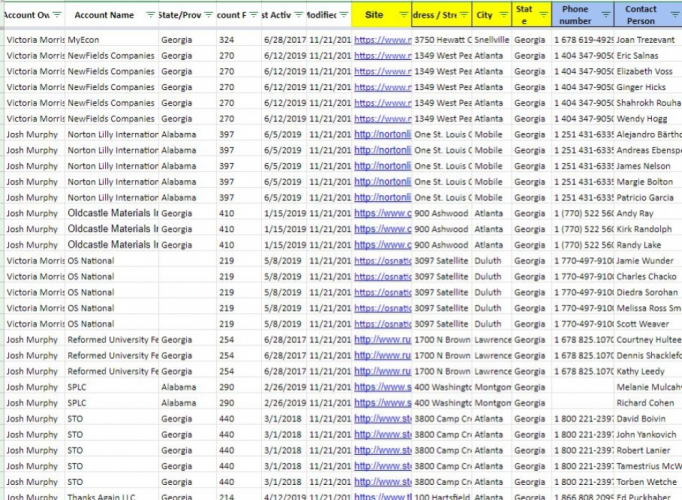Select 'OS National' cell in Jamie Wunder row
The width and height of the screenshot is (682, 500).
[x=112, y=260]
